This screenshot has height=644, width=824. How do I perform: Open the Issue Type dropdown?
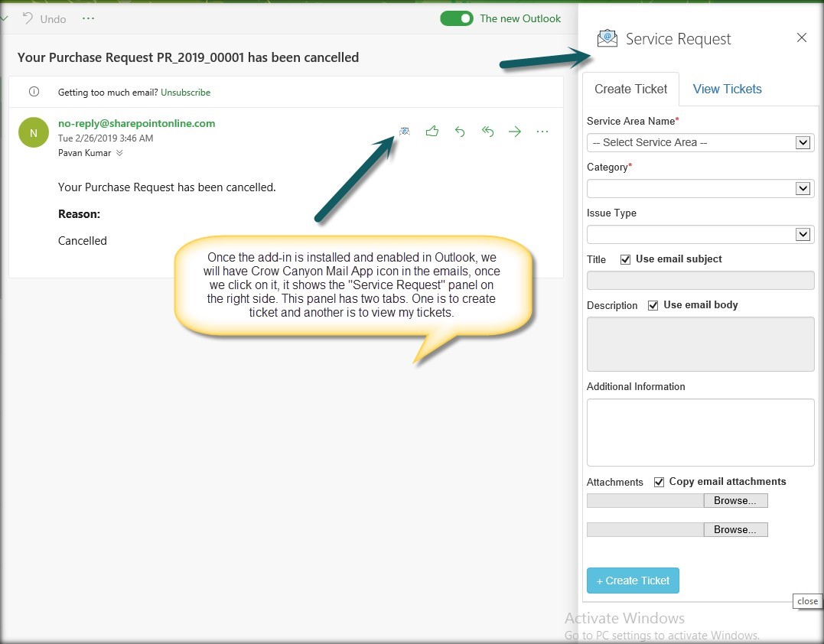[701, 234]
